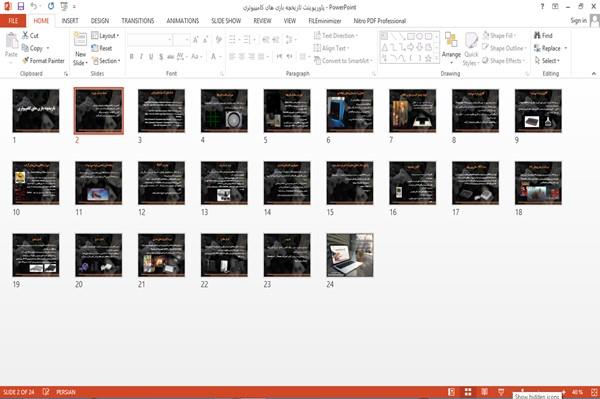Switch to the ANIMATIONS tab
This screenshot has height=399, width=600.
click(x=183, y=21)
